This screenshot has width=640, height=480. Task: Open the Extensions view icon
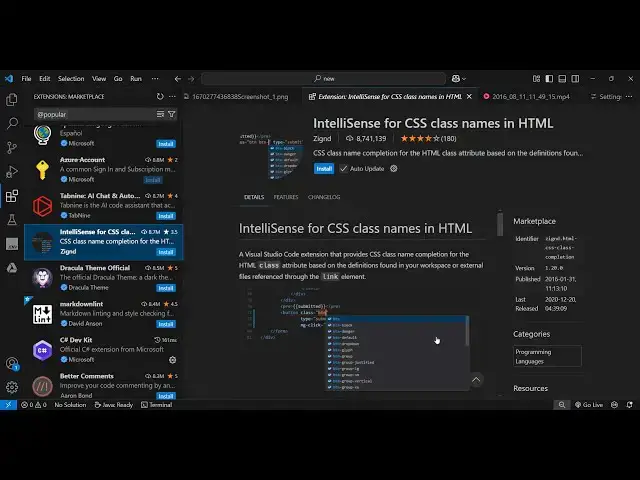click(12, 196)
